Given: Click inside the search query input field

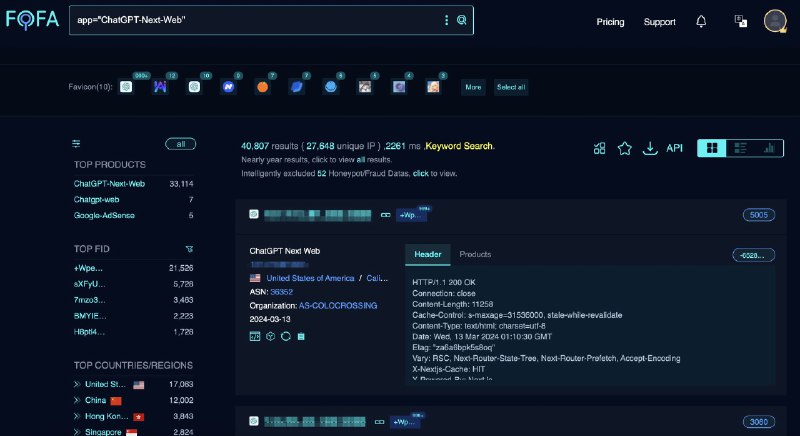Looking at the screenshot, I should [x=250, y=20].
